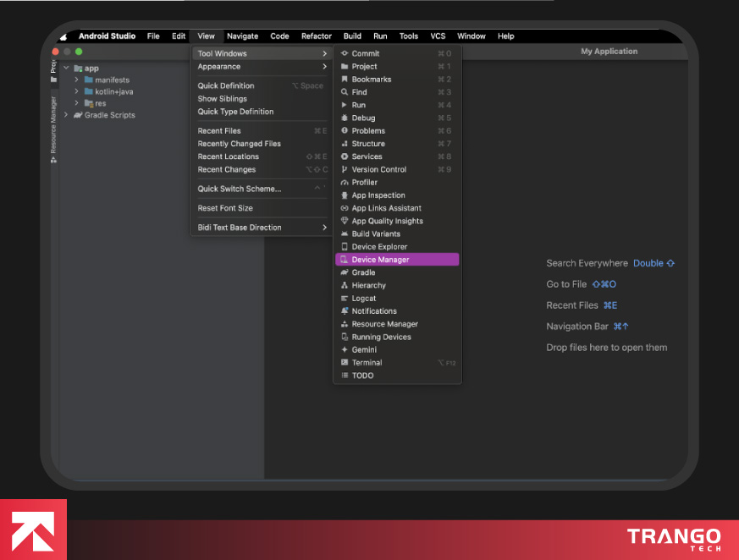Click the Go to File link
739x560 pixels.
[566, 284]
